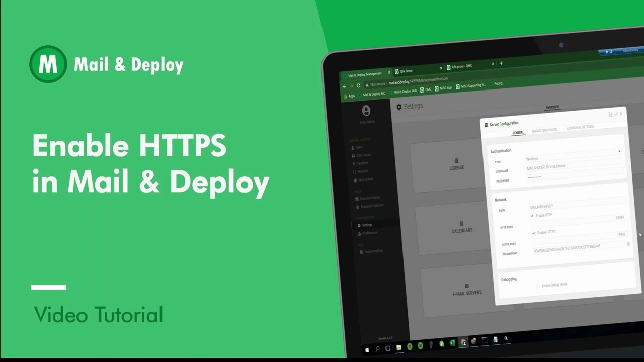Select the General tab in Server Configuration
644x362 pixels.
[518, 133]
